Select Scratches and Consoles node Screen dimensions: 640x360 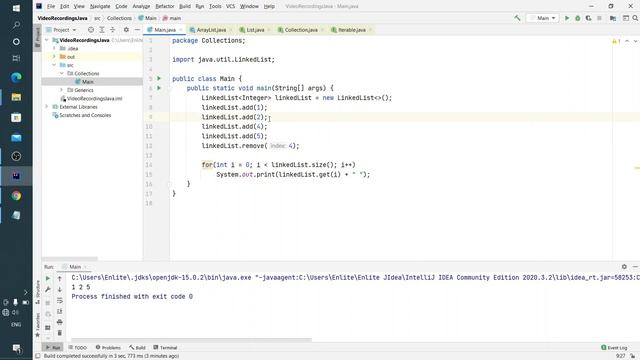(x=82, y=115)
